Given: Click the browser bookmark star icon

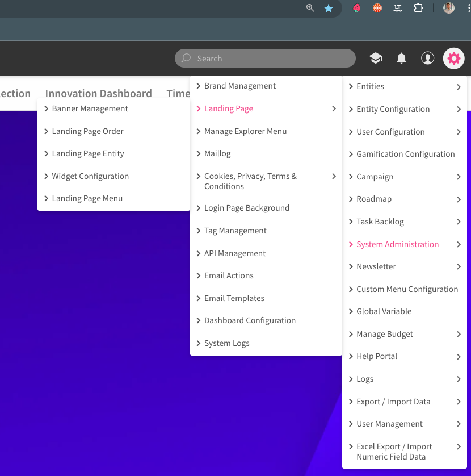Looking at the screenshot, I should pyautogui.click(x=329, y=8).
